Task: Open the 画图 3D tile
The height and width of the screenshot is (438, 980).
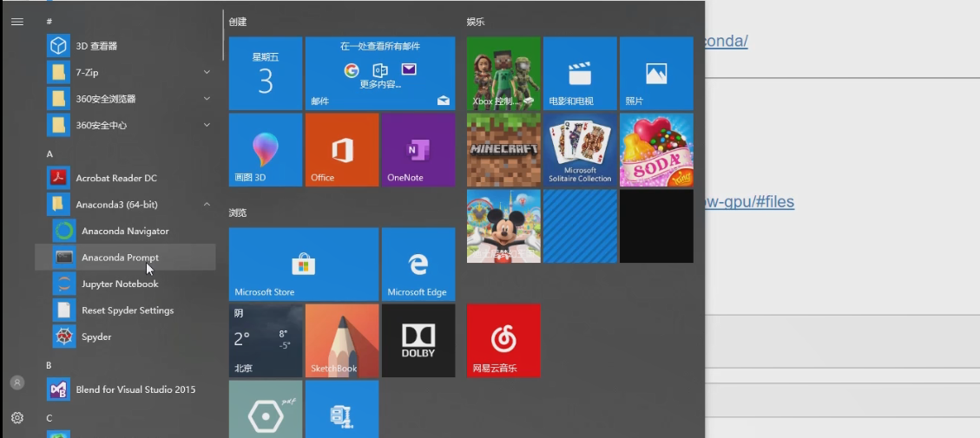Action: coord(266,150)
